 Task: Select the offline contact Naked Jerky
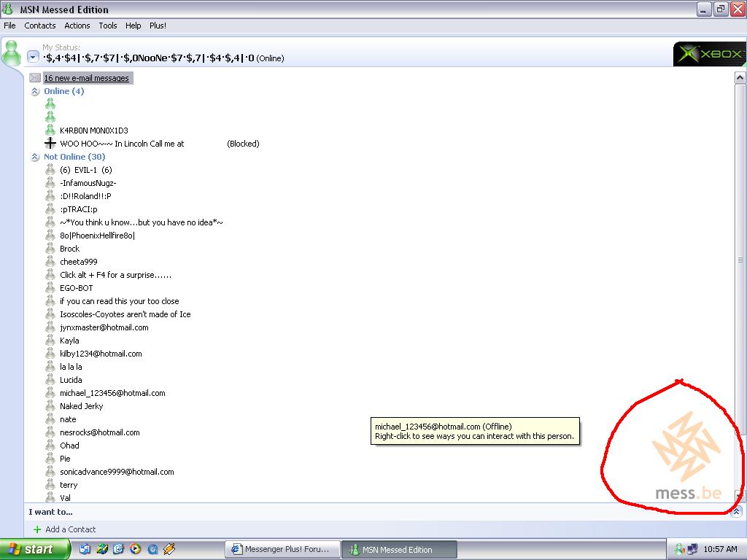coord(81,406)
